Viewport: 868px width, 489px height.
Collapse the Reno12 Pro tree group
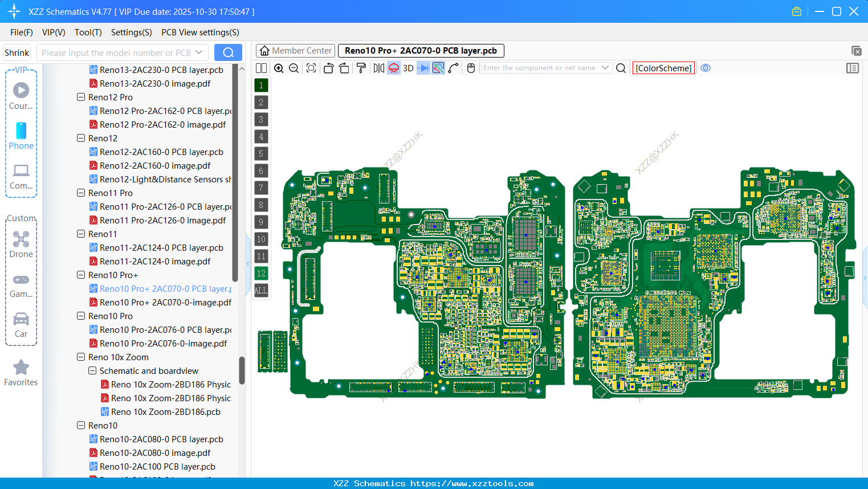(x=80, y=97)
